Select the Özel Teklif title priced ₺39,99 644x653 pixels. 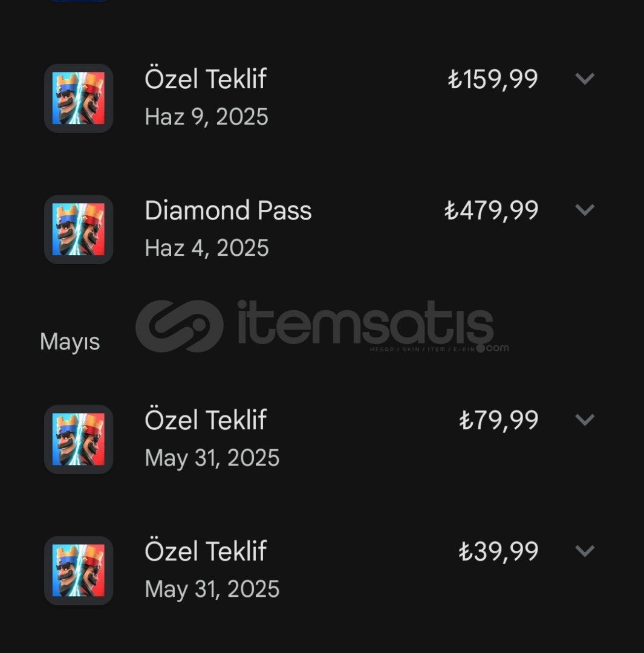click(x=206, y=550)
